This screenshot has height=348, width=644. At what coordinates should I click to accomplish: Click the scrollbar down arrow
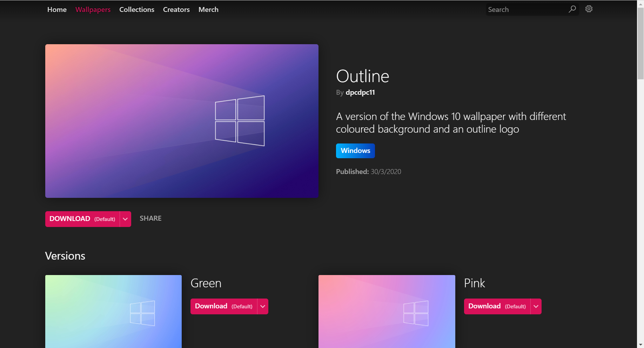[640, 344]
